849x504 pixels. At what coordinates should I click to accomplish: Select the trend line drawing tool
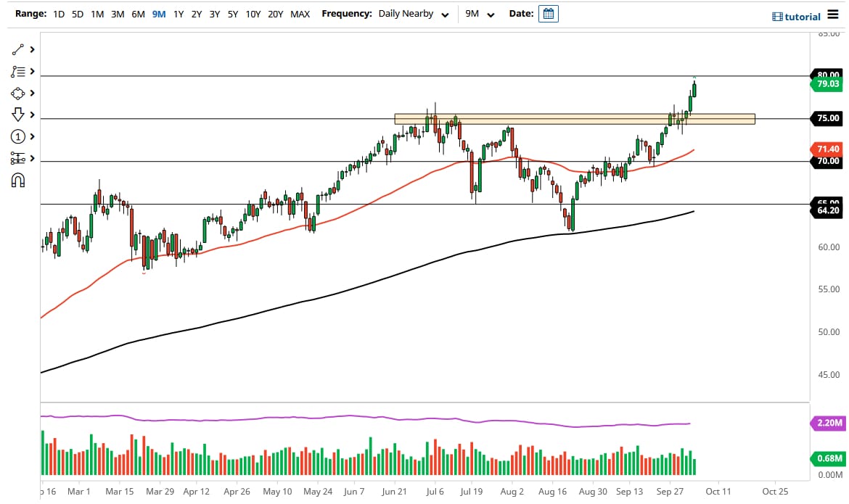pyautogui.click(x=18, y=50)
